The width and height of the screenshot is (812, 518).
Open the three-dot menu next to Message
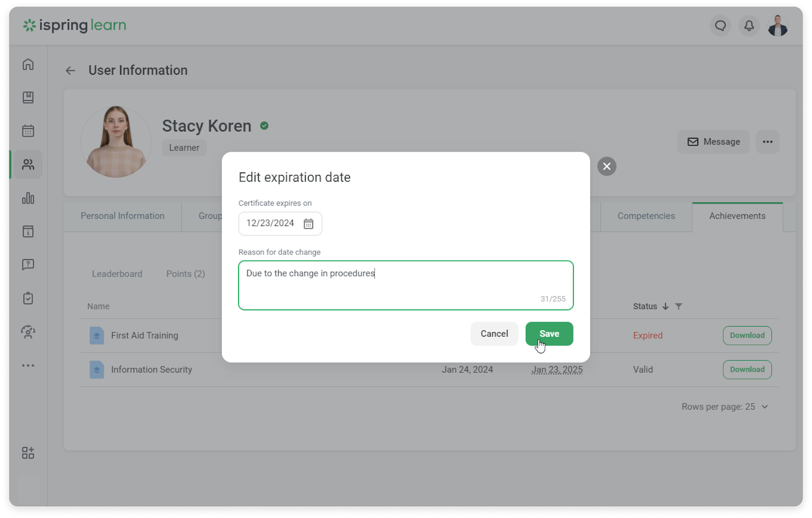767,142
